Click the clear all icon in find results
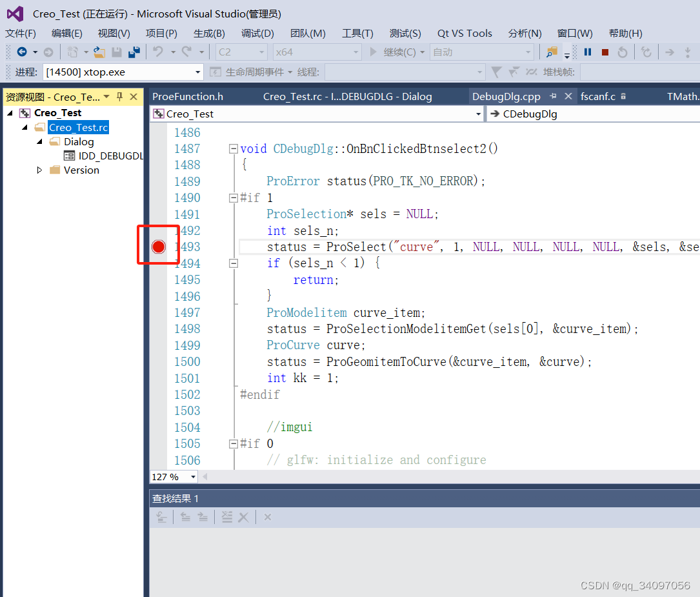The width and height of the screenshot is (700, 597). point(227,517)
